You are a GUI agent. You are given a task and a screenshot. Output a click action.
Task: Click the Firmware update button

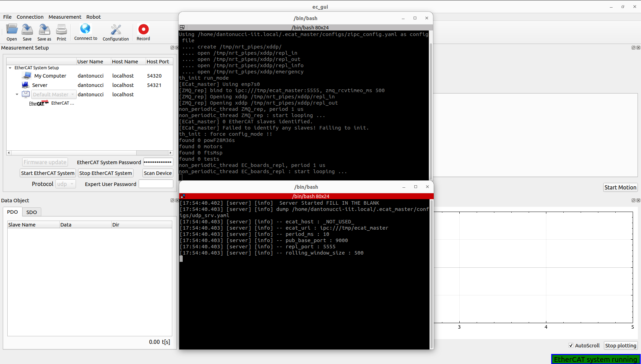tap(45, 162)
